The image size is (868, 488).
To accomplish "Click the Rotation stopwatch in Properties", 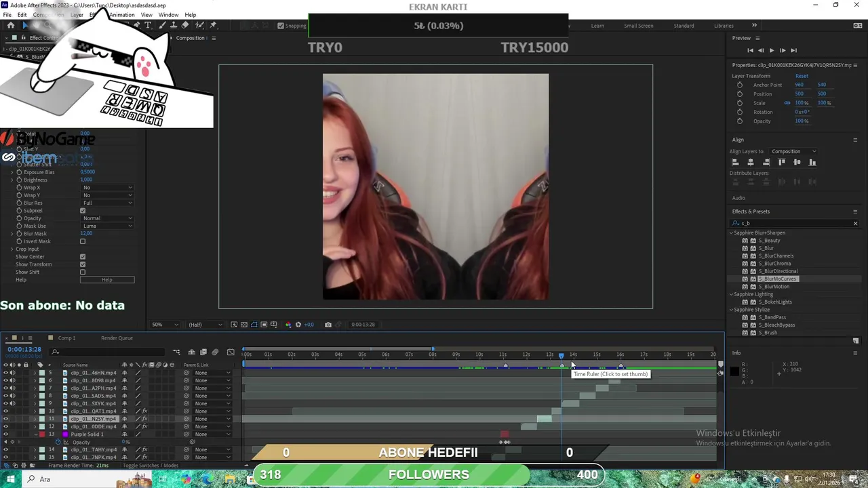I will coord(740,112).
